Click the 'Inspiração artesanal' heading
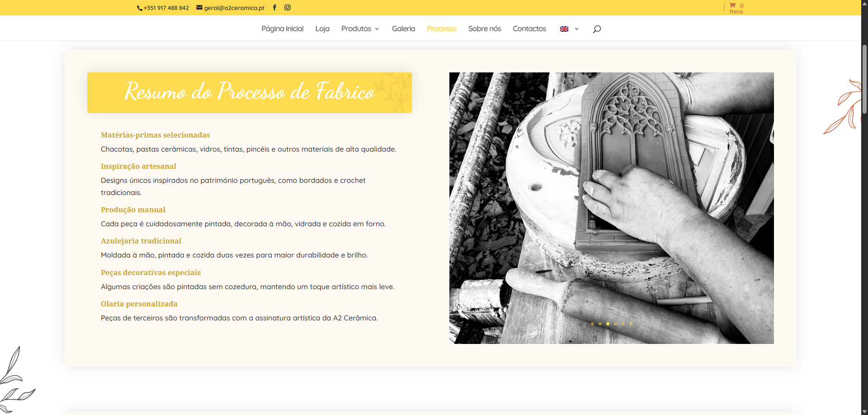868x415 pixels. pyautogui.click(x=138, y=166)
